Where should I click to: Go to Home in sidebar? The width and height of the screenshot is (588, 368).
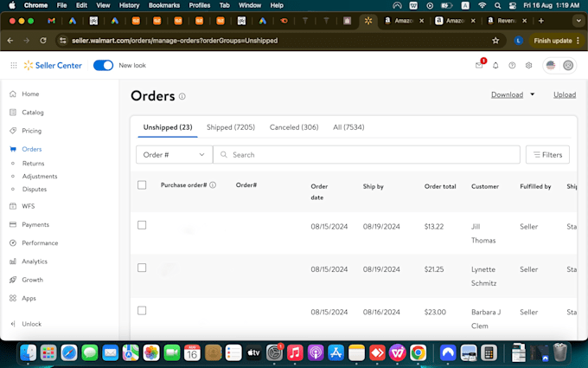coord(30,94)
